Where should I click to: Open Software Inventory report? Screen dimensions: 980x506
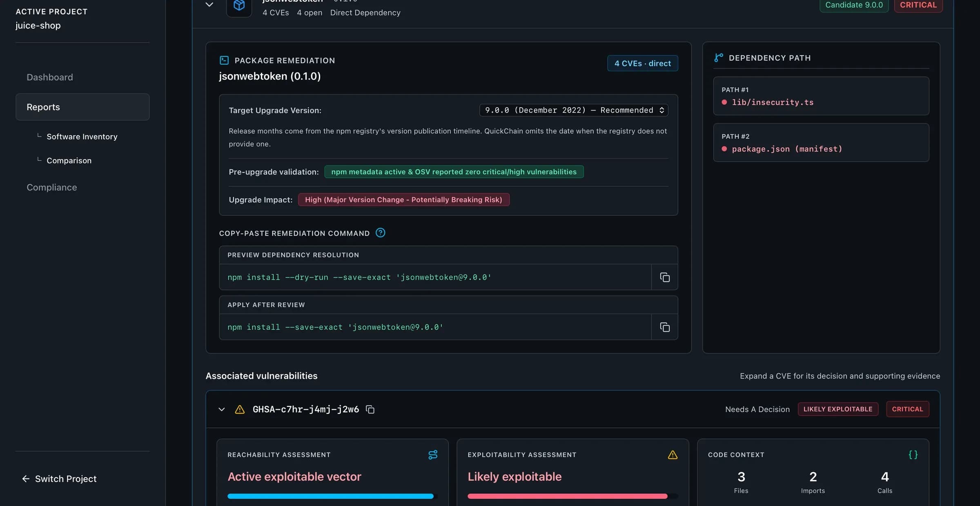(82, 137)
